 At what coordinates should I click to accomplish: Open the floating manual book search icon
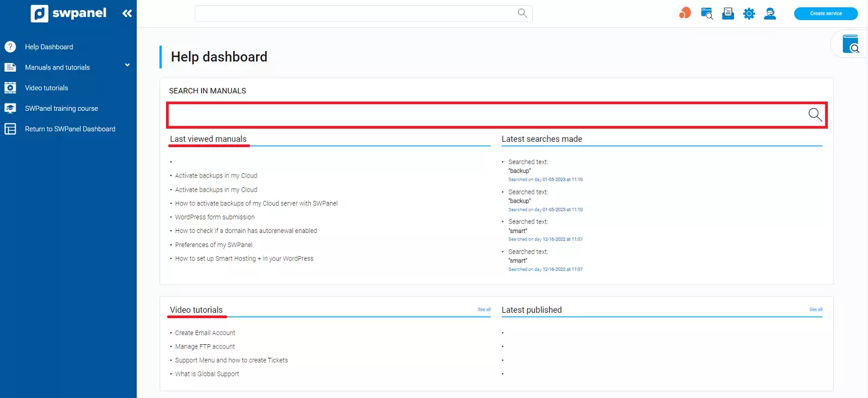(x=851, y=44)
